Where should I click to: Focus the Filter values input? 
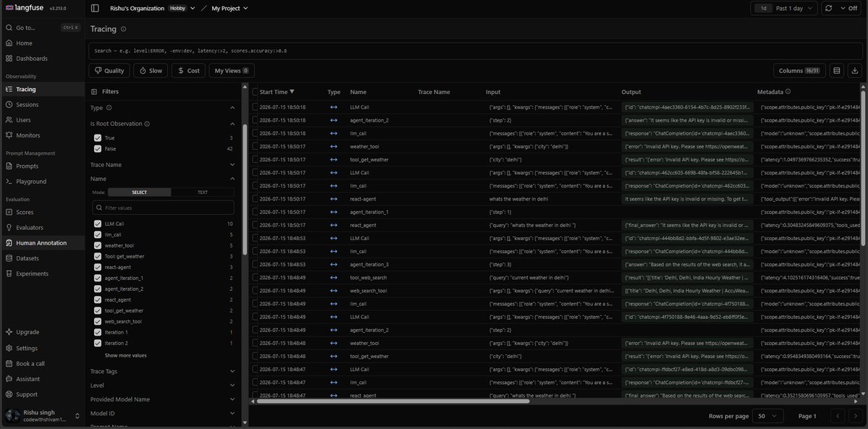(163, 208)
